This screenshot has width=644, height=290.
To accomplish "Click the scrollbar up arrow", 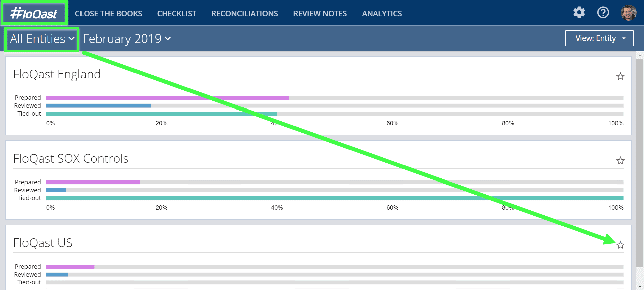I will [640, 55].
